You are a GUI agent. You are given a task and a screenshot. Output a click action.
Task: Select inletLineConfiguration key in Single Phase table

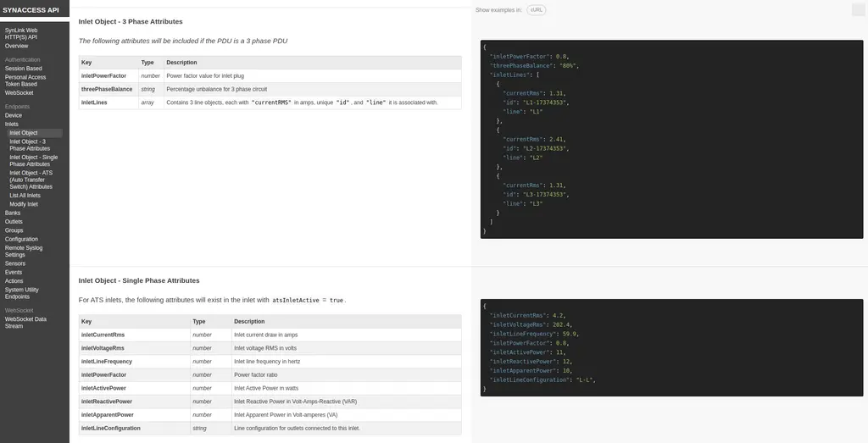click(x=111, y=428)
